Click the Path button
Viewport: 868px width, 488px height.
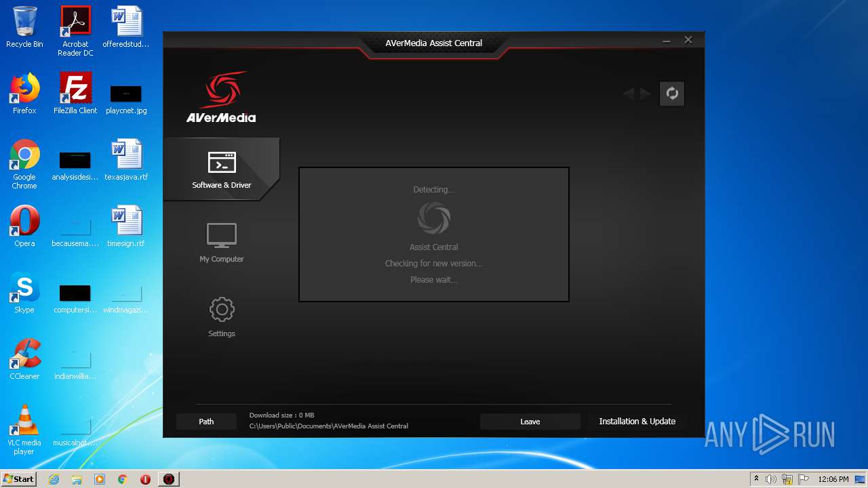[206, 422]
